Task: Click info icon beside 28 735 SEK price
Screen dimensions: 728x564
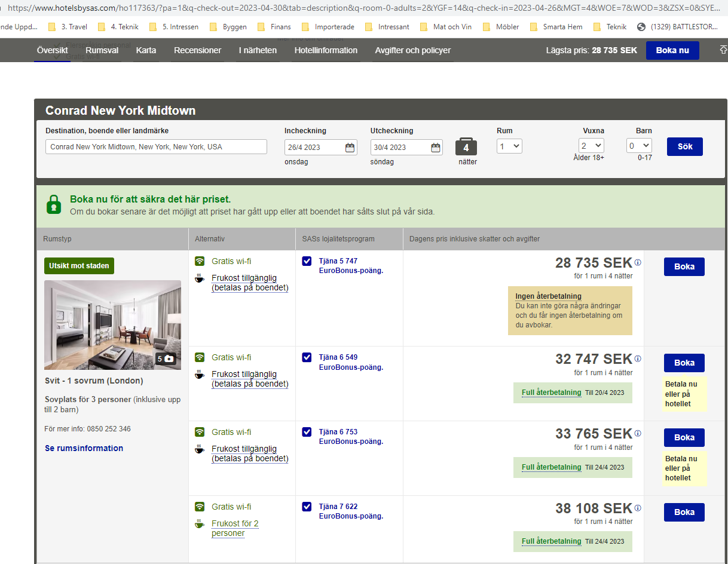Action: pos(638,263)
